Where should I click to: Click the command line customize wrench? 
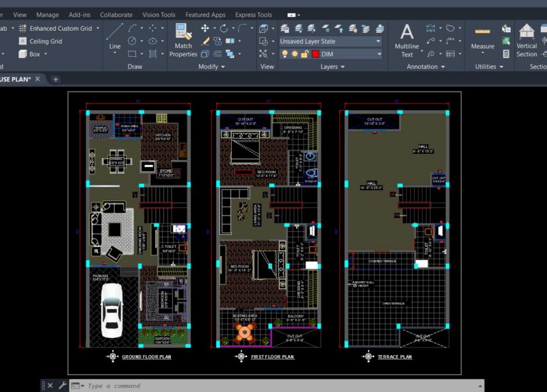[x=62, y=385]
